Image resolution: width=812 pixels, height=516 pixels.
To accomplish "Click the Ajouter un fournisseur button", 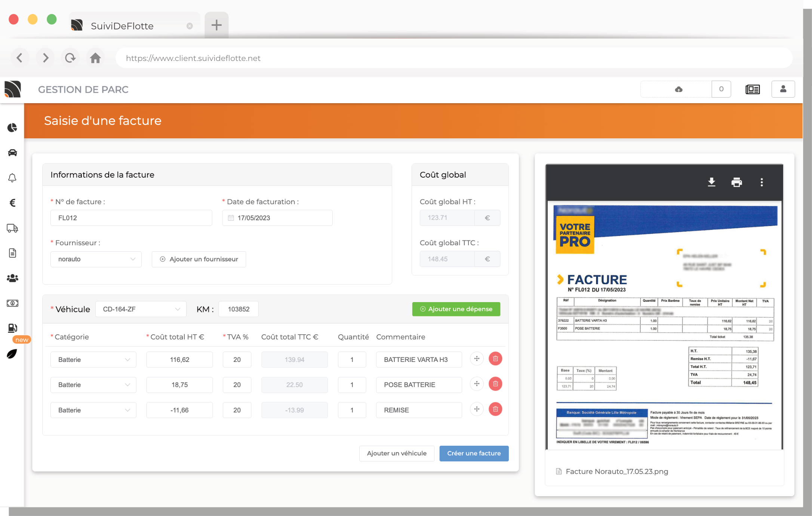I will 199,259.
